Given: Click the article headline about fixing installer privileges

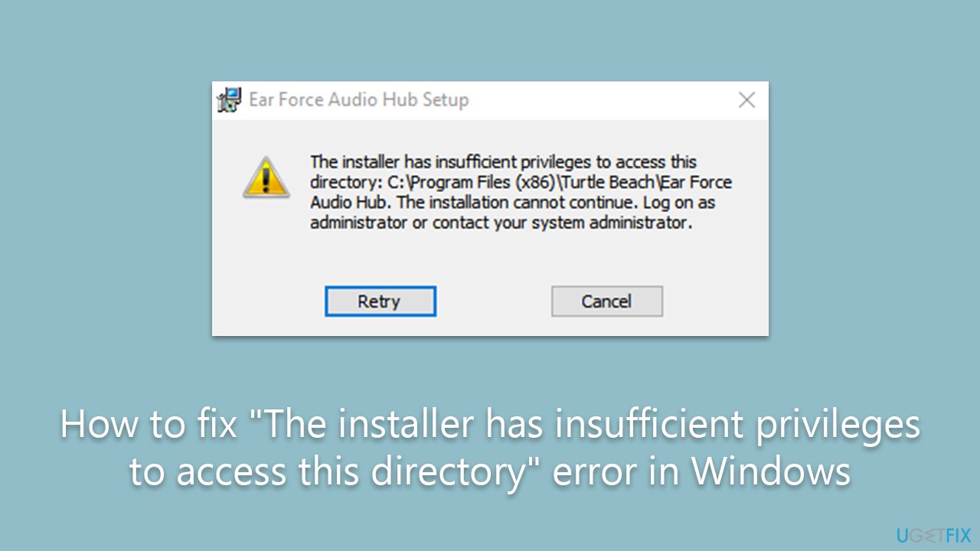Looking at the screenshot, I should click(x=490, y=448).
